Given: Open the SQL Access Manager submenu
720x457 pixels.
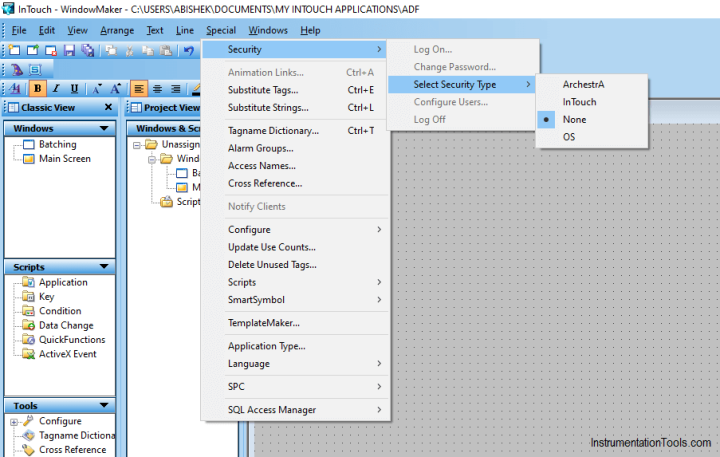Looking at the screenshot, I should tap(296, 410).
